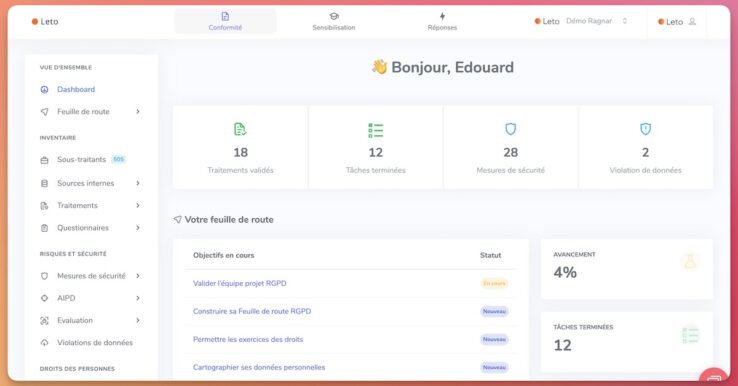The width and height of the screenshot is (738, 386).
Task: Click the Objectifs en cours column header
Action: (x=224, y=255)
